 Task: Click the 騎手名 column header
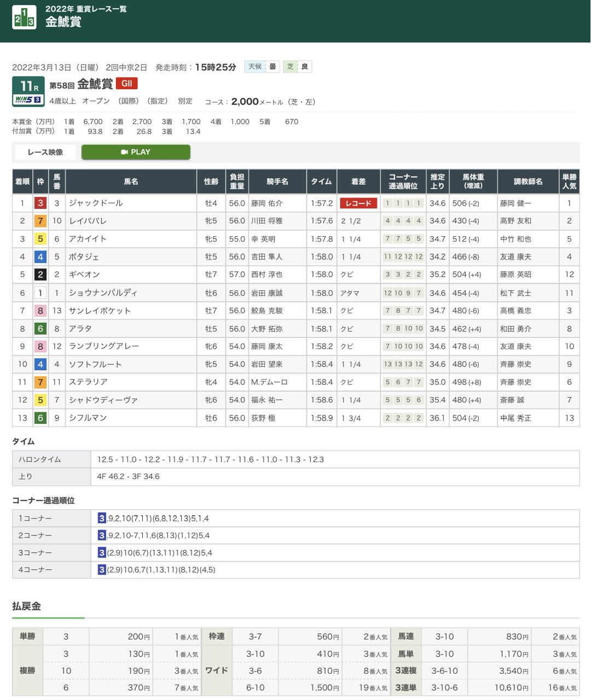click(x=277, y=182)
